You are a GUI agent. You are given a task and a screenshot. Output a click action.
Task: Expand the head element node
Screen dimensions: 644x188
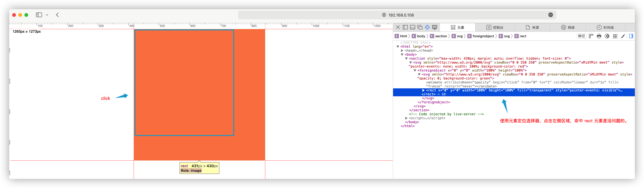pos(402,50)
